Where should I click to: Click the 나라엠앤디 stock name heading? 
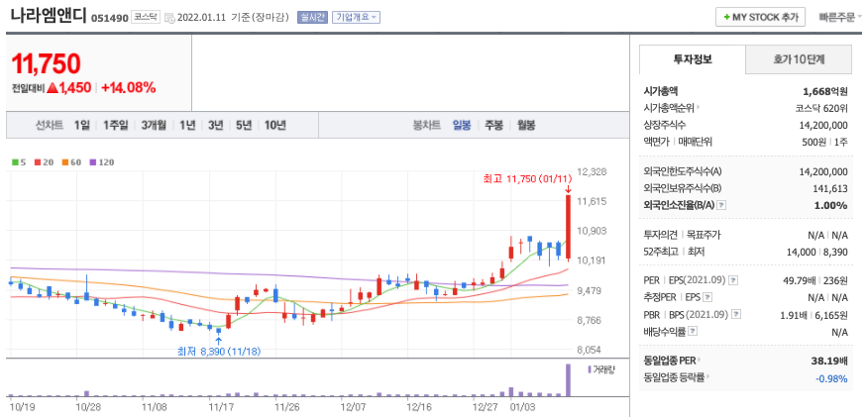coord(49,17)
